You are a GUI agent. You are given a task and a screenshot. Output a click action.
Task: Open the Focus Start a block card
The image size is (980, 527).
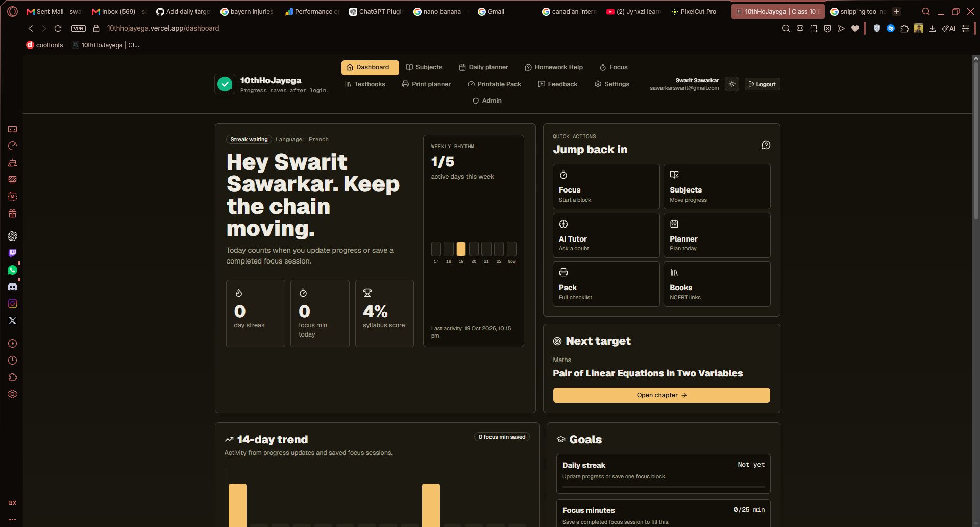pyautogui.click(x=606, y=186)
